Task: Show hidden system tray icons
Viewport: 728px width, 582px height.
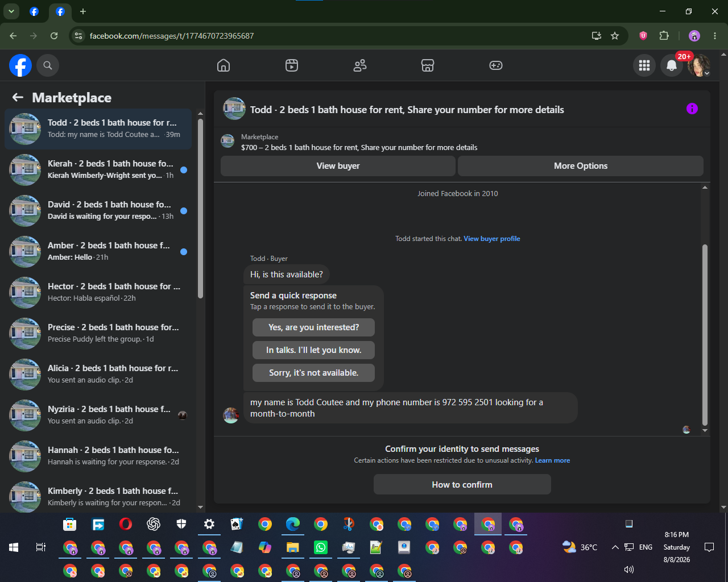Action: click(615, 547)
